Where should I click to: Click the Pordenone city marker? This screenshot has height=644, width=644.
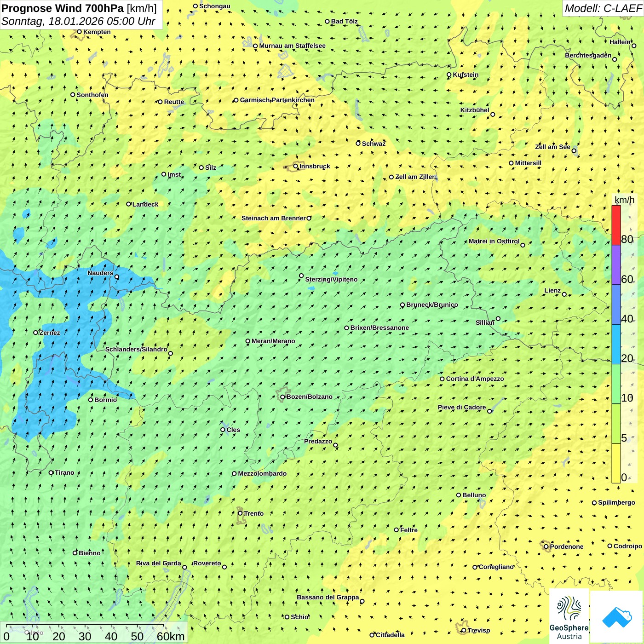[x=546, y=547]
